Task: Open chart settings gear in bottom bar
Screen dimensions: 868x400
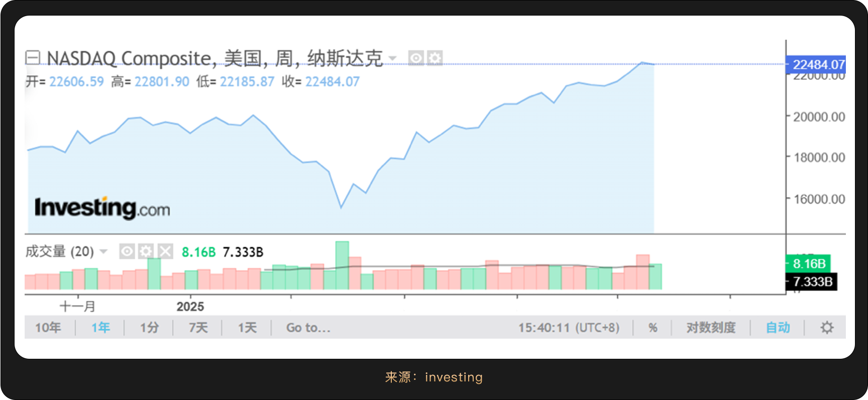Action: tap(827, 328)
